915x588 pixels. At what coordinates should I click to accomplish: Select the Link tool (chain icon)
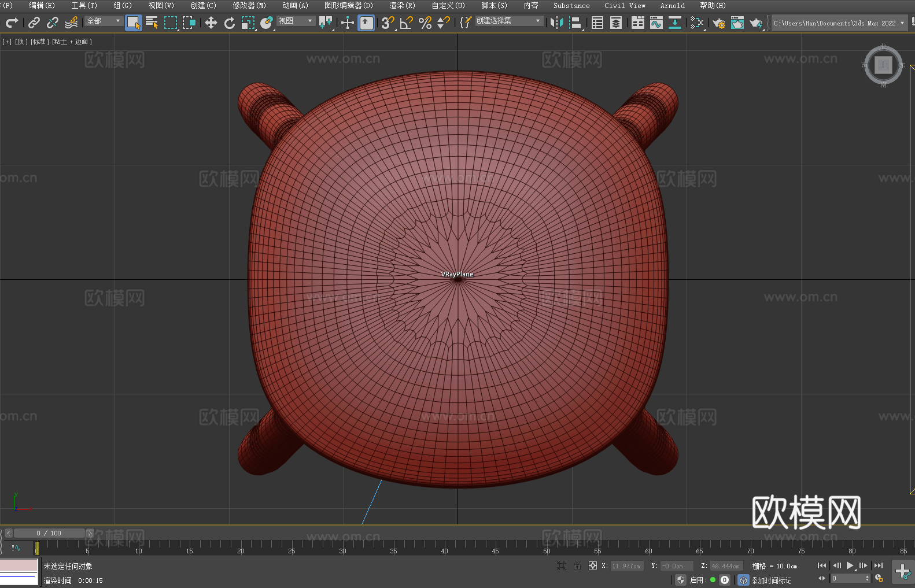34,23
